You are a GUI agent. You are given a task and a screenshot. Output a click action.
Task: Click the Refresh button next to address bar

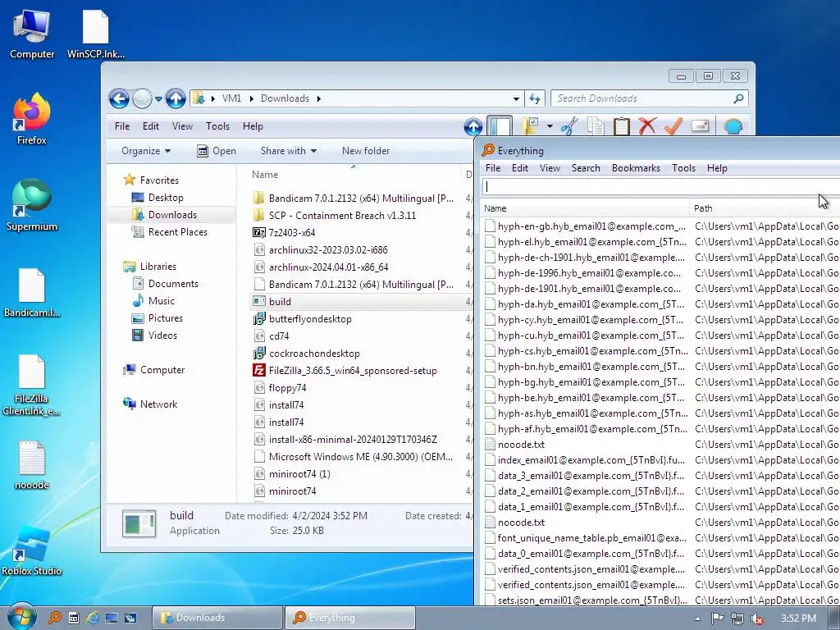tap(535, 98)
